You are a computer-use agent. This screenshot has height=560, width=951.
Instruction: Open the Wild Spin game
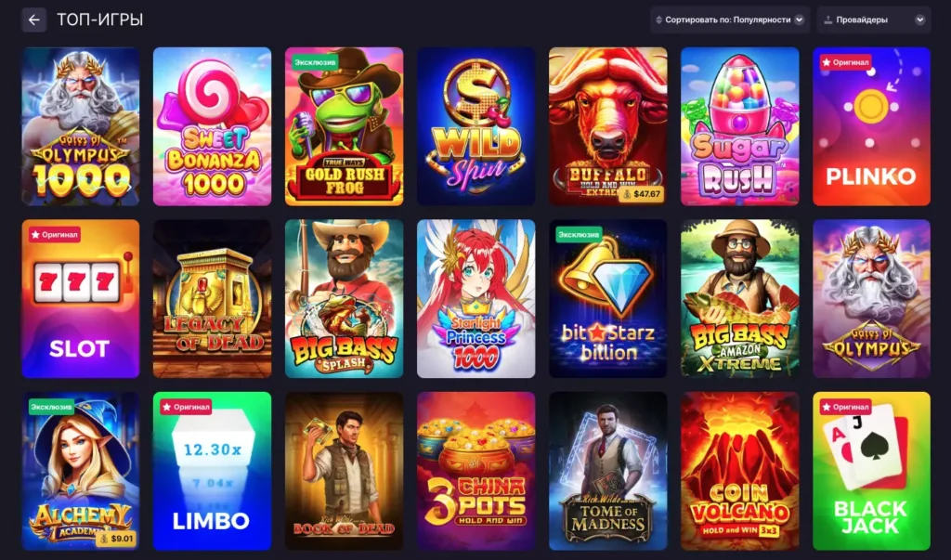coord(476,127)
